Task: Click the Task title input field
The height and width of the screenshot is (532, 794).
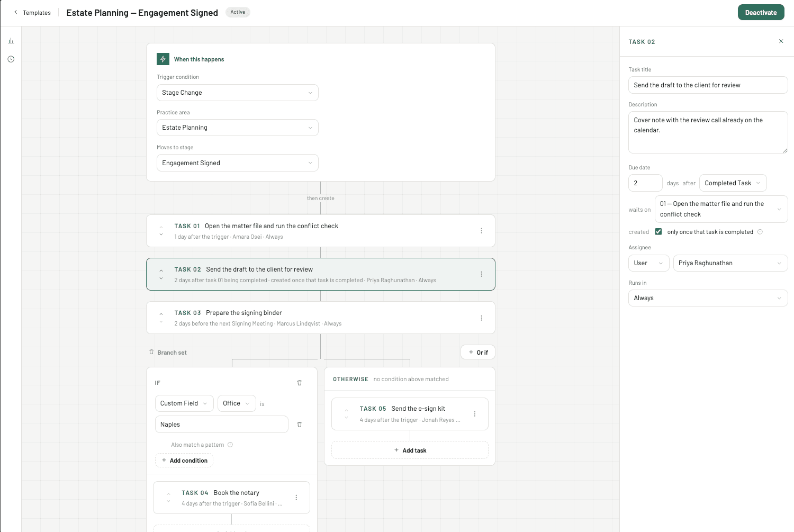Action: (708, 85)
